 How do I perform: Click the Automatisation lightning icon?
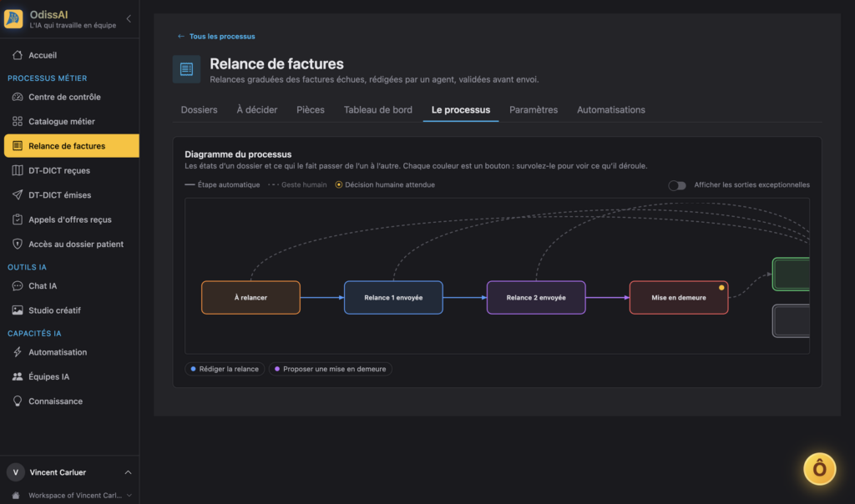coord(18,352)
